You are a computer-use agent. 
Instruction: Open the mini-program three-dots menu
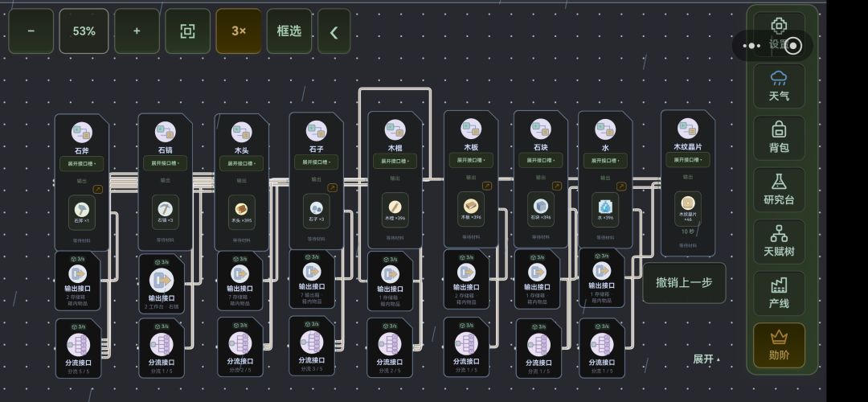click(751, 46)
